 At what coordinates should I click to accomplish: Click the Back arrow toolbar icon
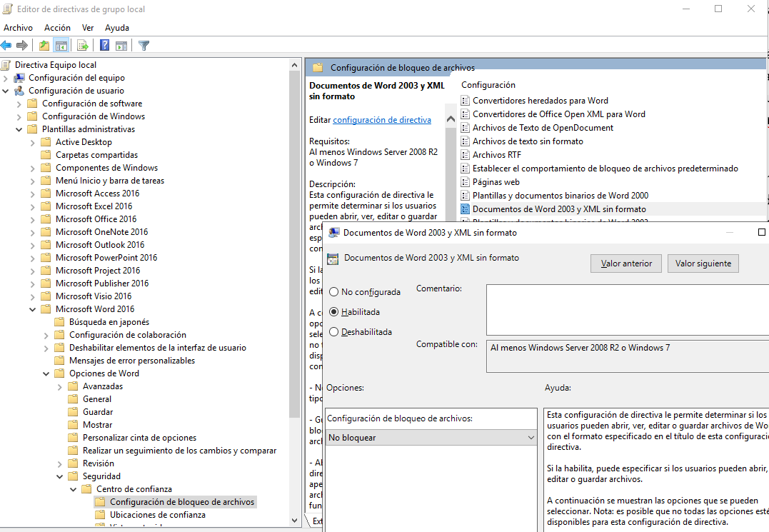6,46
